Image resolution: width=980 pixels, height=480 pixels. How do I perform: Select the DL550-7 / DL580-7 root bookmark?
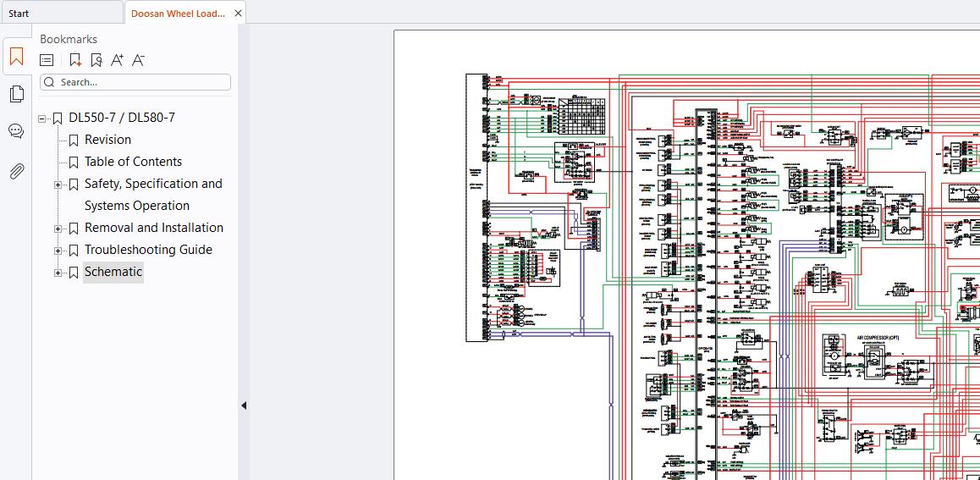pos(122,118)
